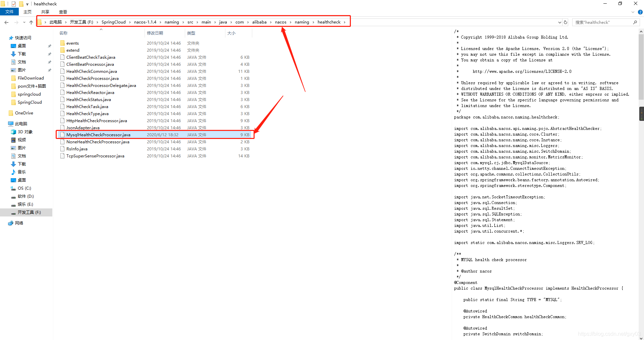Open 音乐 folder in sidebar
Viewport: 644px width, 340px height.
coord(22,172)
